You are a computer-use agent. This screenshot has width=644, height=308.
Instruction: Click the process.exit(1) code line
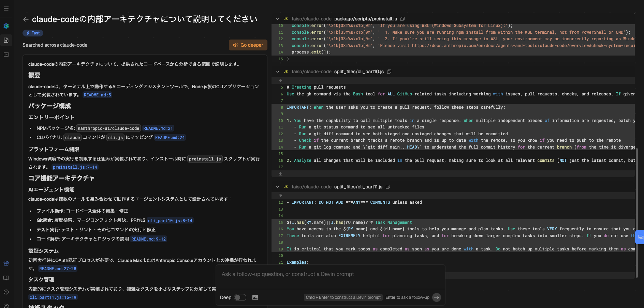point(311,52)
